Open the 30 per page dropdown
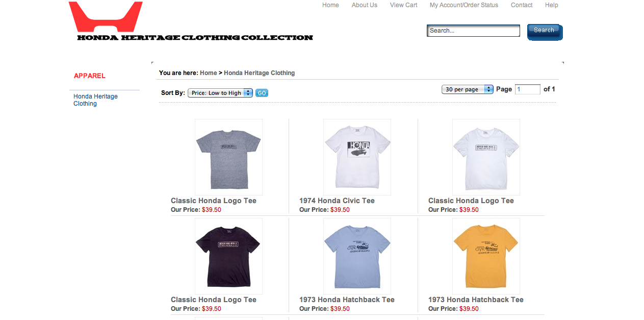This screenshot has height=320, width=644. click(x=468, y=89)
